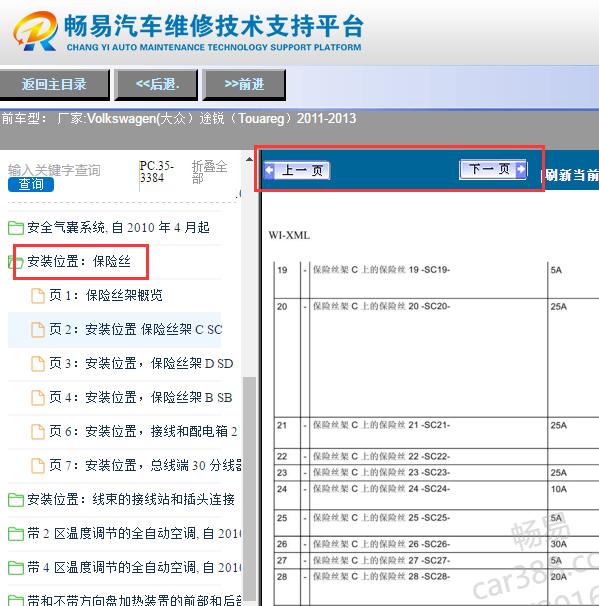Click the blue 查询 button
599x606 pixels.
31,184
